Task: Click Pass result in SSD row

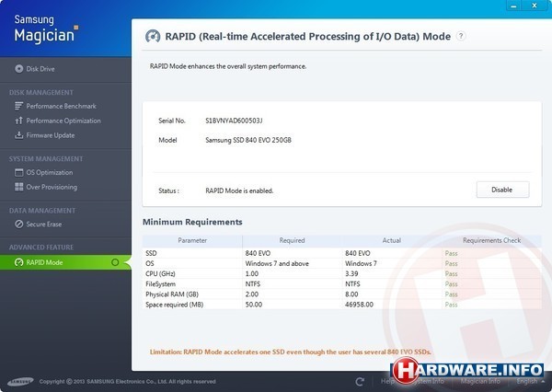Action: (x=451, y=253)
